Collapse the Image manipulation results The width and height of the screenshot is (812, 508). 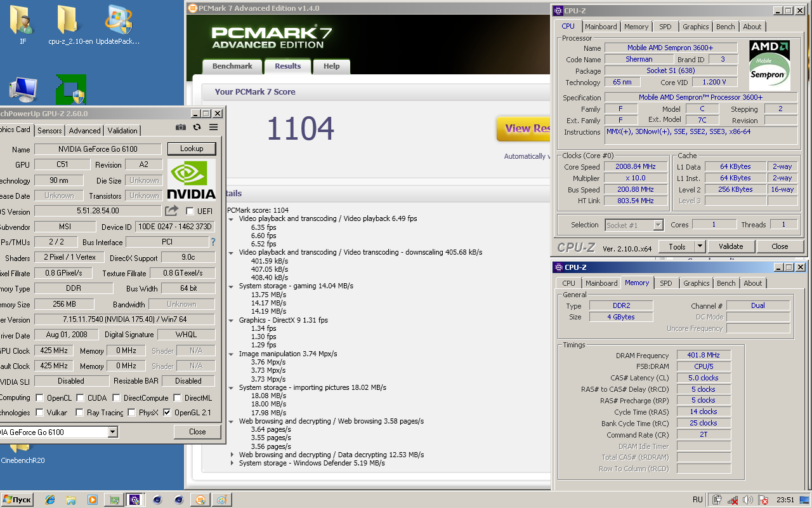pos(232,354)
